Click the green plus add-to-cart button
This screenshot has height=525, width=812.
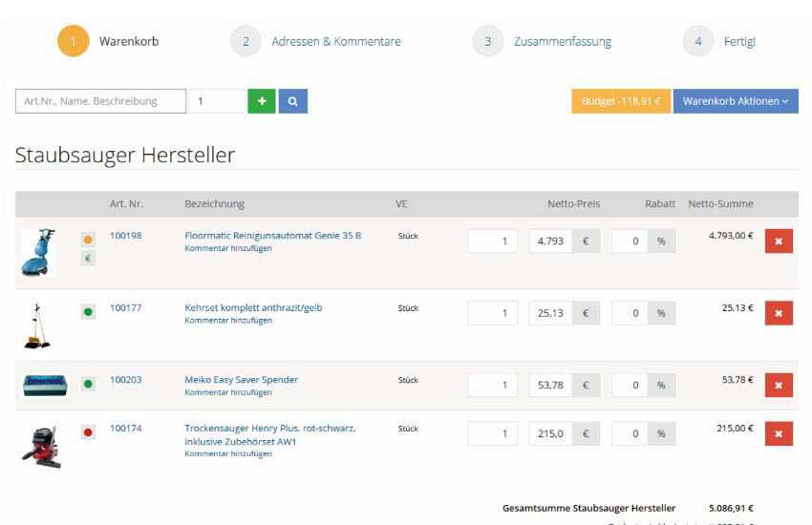[261, 101]
